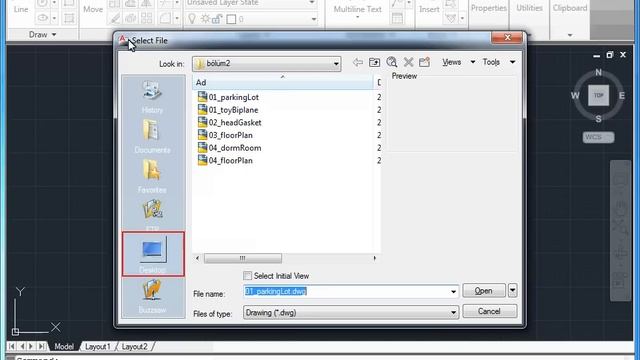Open Favorites in the places sidebar
This screenshot has width=640, height=360.
[153, 176]
